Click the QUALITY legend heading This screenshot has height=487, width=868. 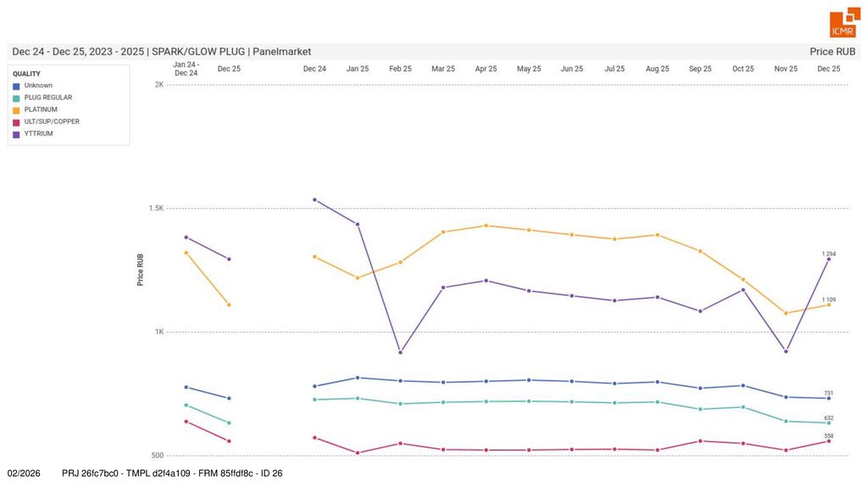point(26,74)
